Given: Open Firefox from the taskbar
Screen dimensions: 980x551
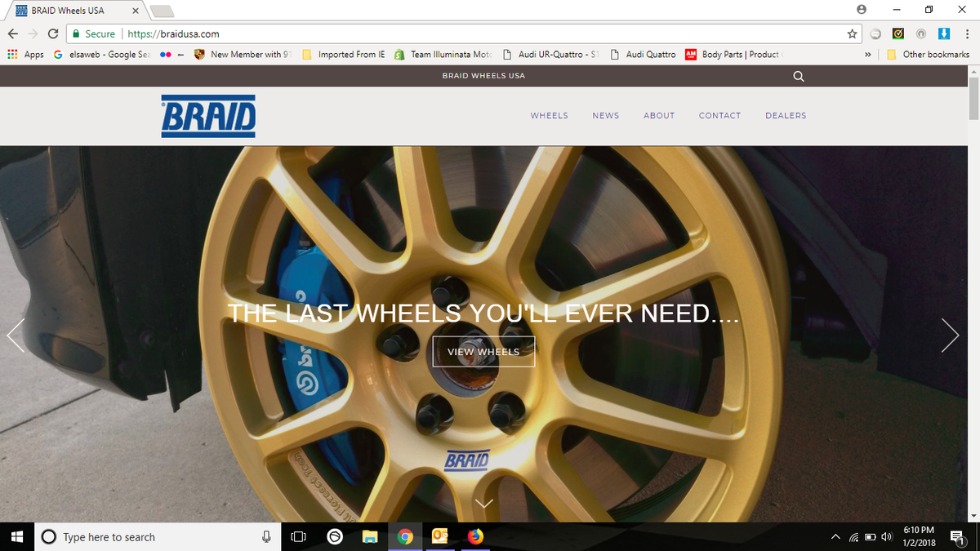Looking at the screenshot, I should (x=475, y=536).
